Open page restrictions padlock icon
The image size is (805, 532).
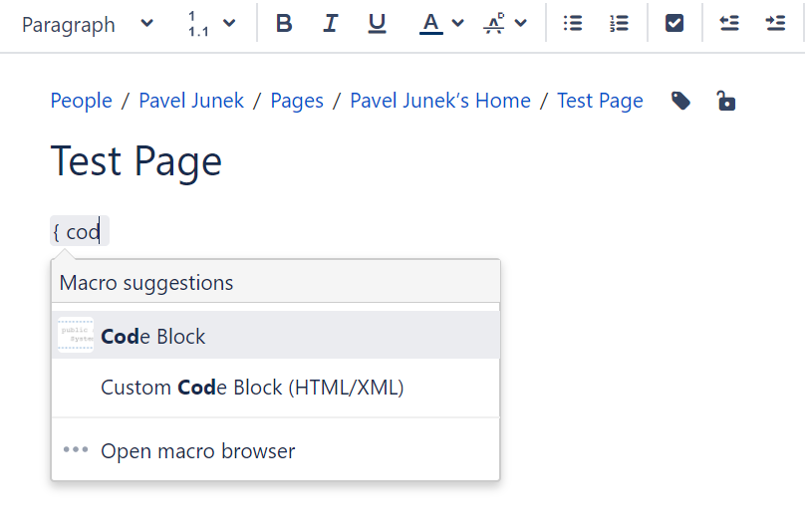click(x=726, y=101)
